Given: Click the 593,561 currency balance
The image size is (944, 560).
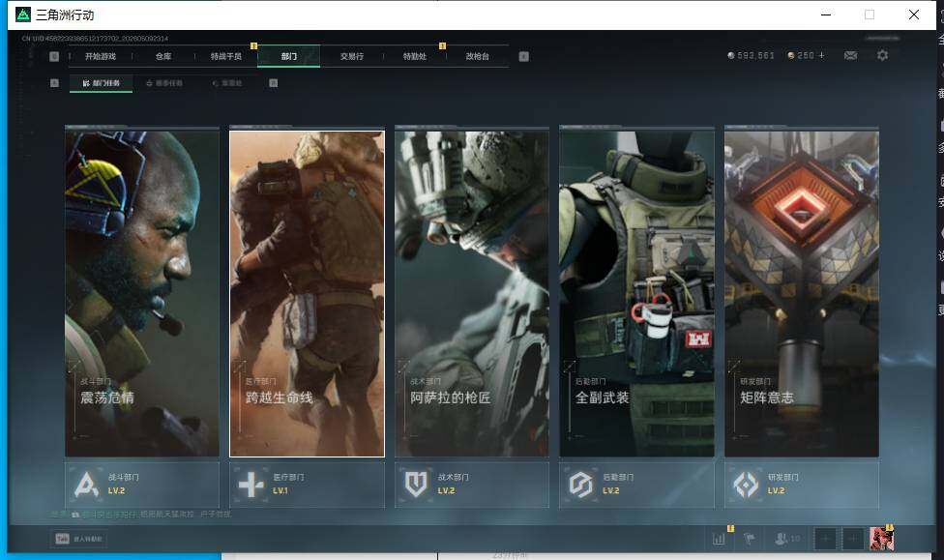Looking at the screenshot, I should 751,55.
